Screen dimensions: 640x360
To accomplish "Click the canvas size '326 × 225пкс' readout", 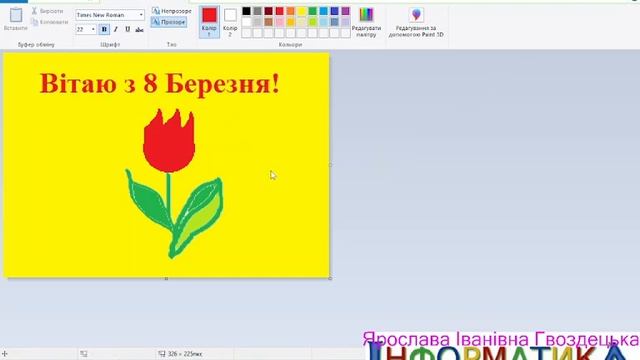I will 185,354.
